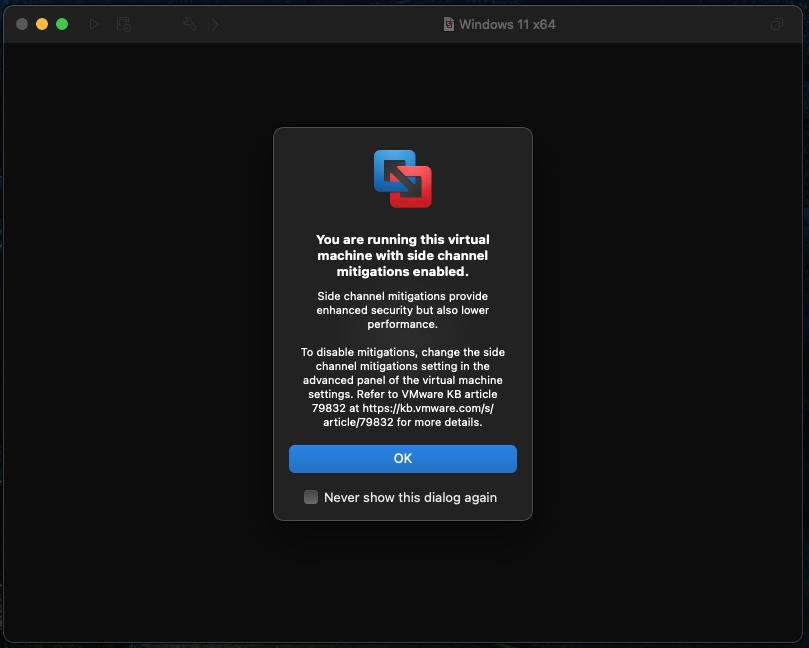The height and width of the screenshot is (648, 809).
Task: Zoom the window with the green button
Action: 62,24
